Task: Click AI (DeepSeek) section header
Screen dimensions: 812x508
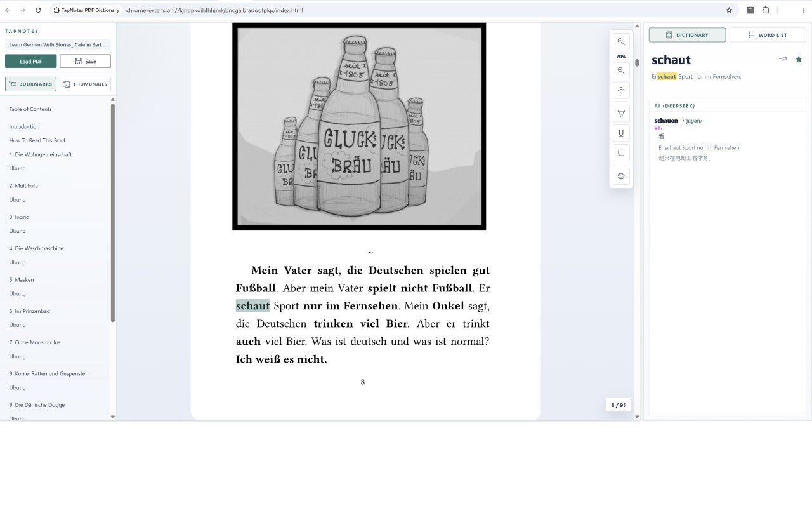Action: pos(674,106)
